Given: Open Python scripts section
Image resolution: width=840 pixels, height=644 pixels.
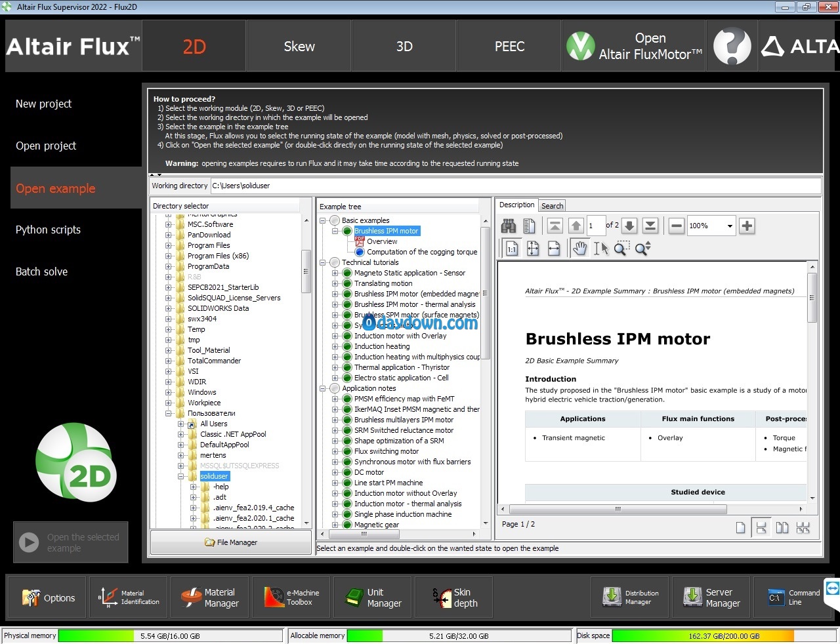Looking at the screenshot, I should click(48, 230).
